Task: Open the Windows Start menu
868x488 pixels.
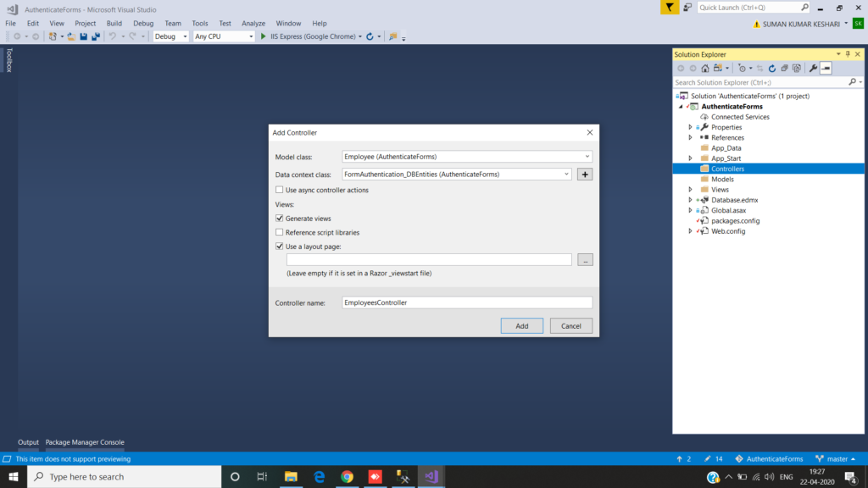Action: (14, 476)
